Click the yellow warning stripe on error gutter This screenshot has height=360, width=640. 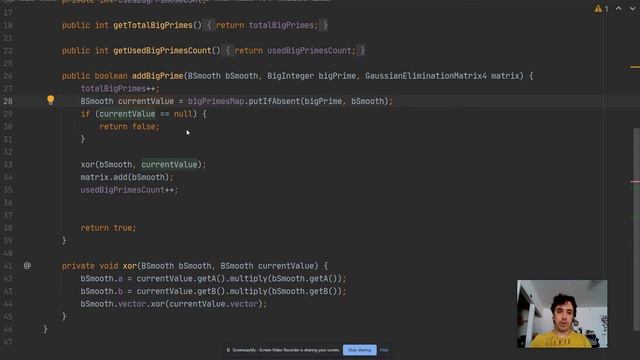pyautogui.click(x=635, y=67)
